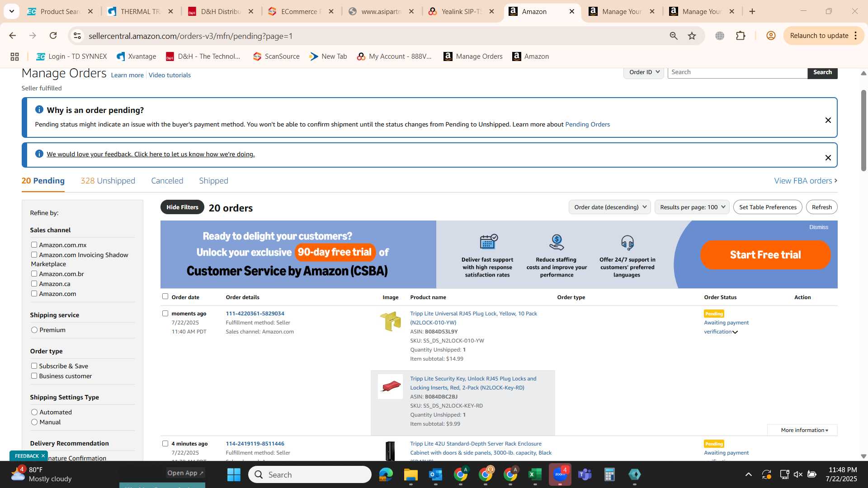Screen dimensions: 868x488
Task: Open Windows Start menu
Action: [234, 474]
